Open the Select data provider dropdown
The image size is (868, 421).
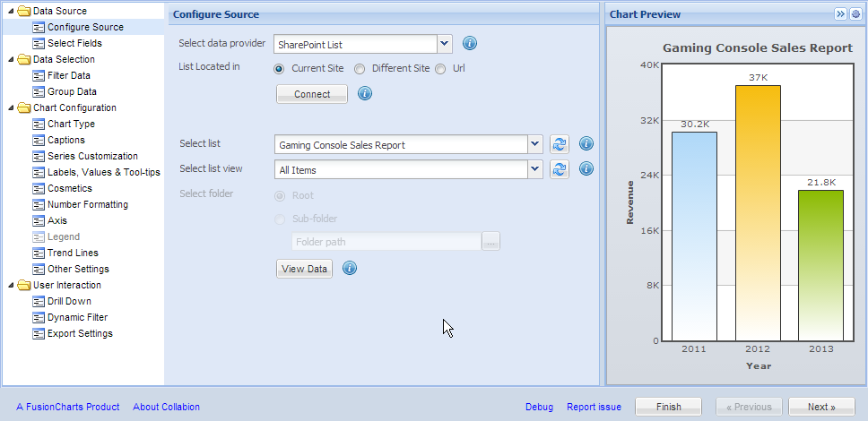(445, 44)
